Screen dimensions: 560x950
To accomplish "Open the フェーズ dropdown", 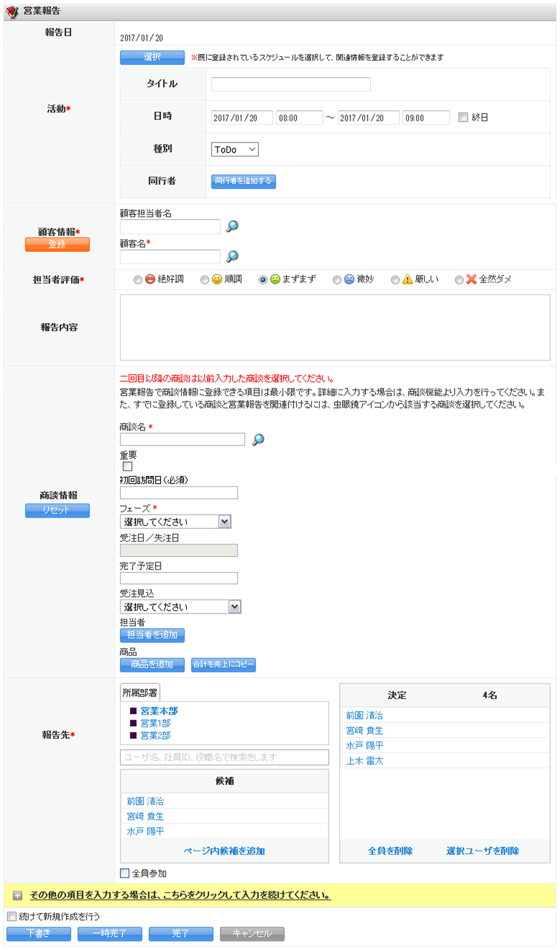I will tap(175, 522).
